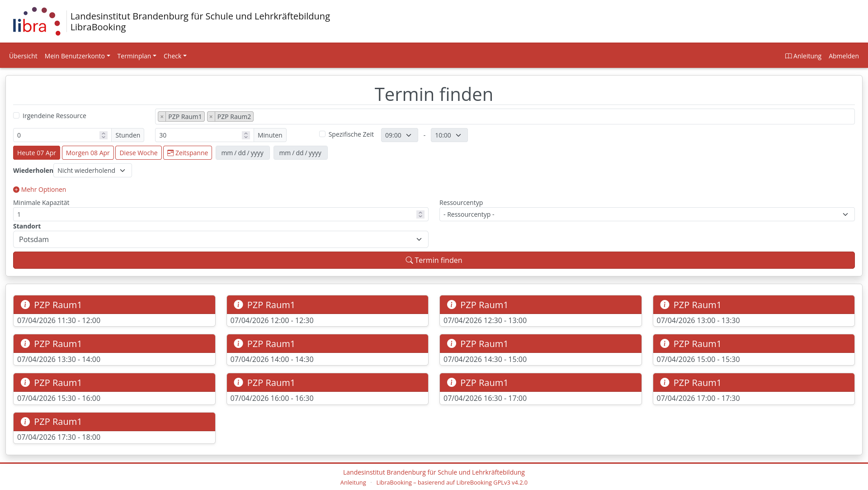Open the Check menu
Screen dimensions: 868x490
point(175,56)
